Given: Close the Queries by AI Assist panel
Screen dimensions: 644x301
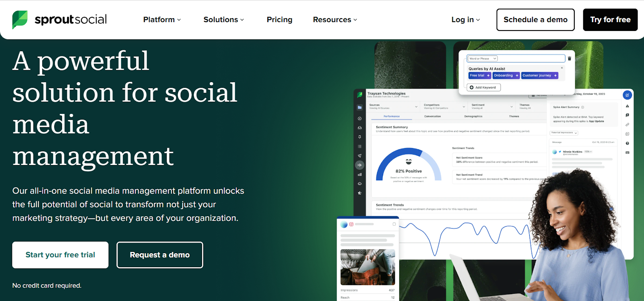Looking at the screenshot, I should coord(562,68).
